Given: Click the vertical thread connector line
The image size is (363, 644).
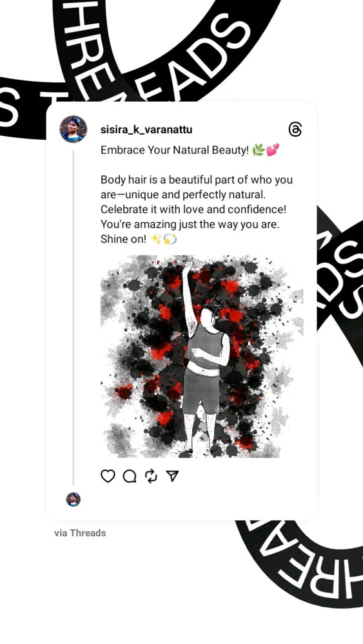Looking at the screenshot, I should tap(74, 317).
